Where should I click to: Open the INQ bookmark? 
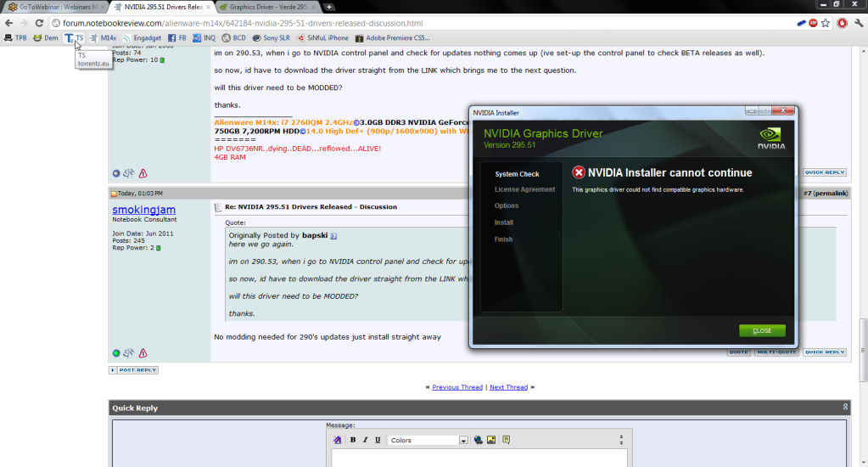coord(204,38)
